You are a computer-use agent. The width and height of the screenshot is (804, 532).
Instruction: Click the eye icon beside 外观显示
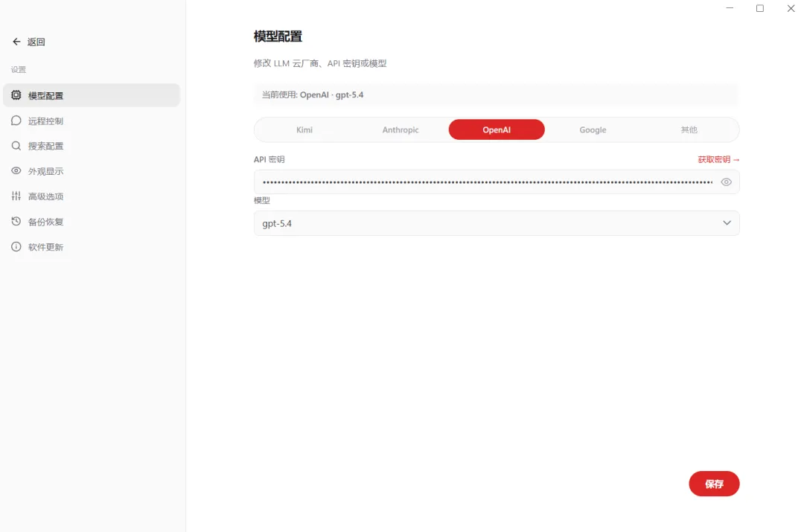pos(16,170)
